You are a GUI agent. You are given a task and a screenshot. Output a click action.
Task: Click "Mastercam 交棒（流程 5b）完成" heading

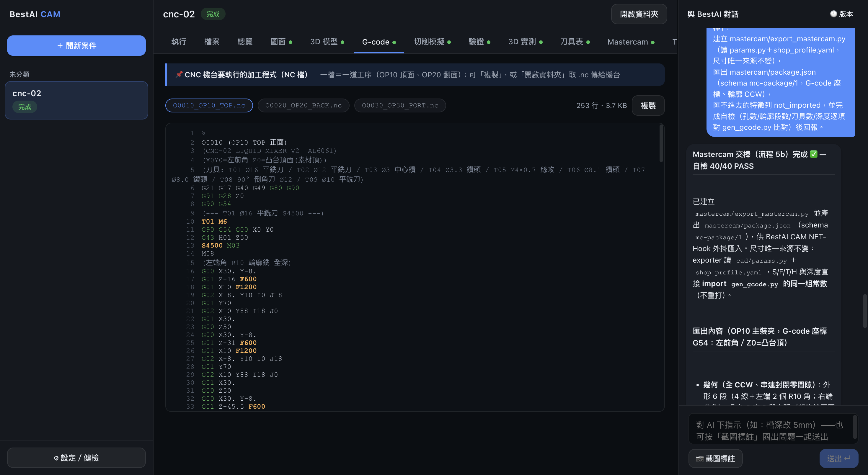click(x=750, y=154)
